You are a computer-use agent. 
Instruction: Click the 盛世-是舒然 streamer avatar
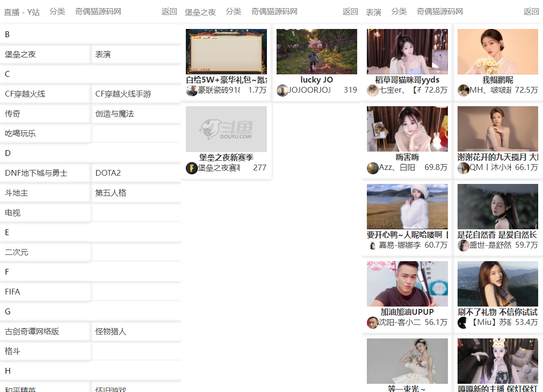(463, 246)
